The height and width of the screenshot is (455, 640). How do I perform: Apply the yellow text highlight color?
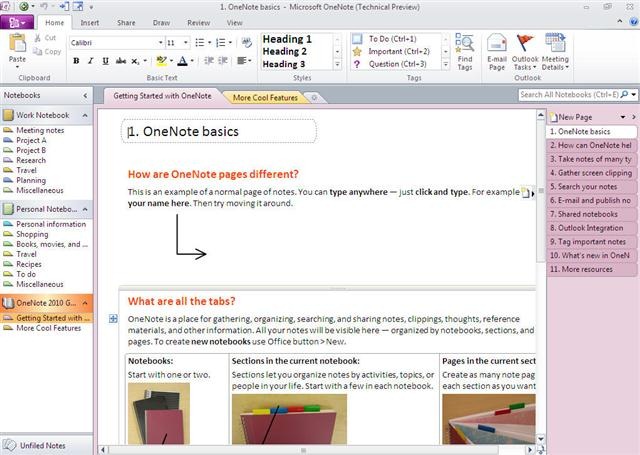click(161, 61)
